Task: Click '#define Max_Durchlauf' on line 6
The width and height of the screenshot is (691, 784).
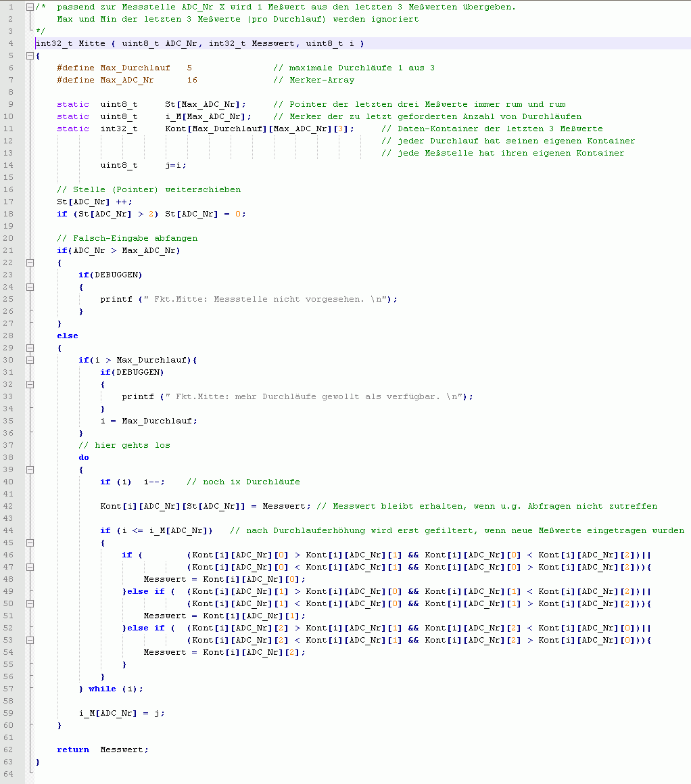Action: pos(114,68)
